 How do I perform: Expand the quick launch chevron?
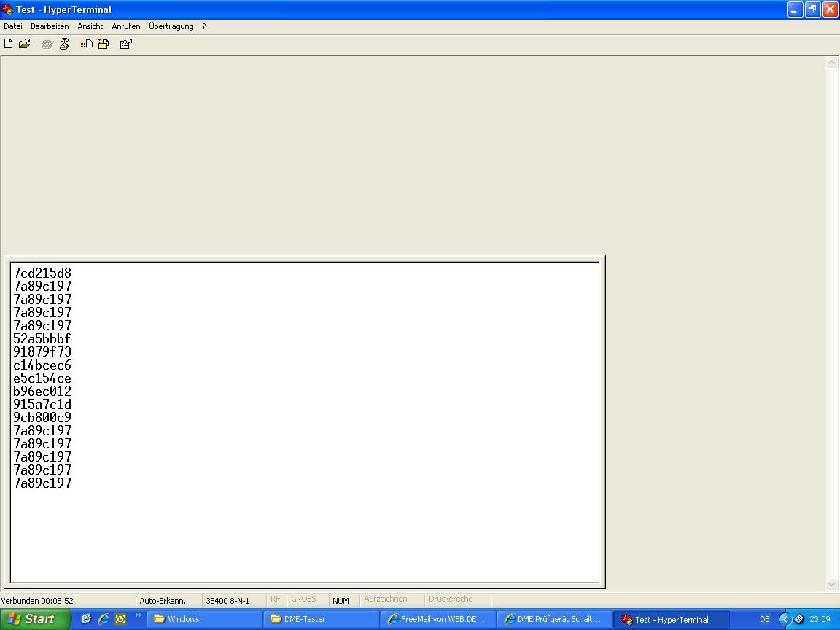pyautogui.click(x=139, y=616)
